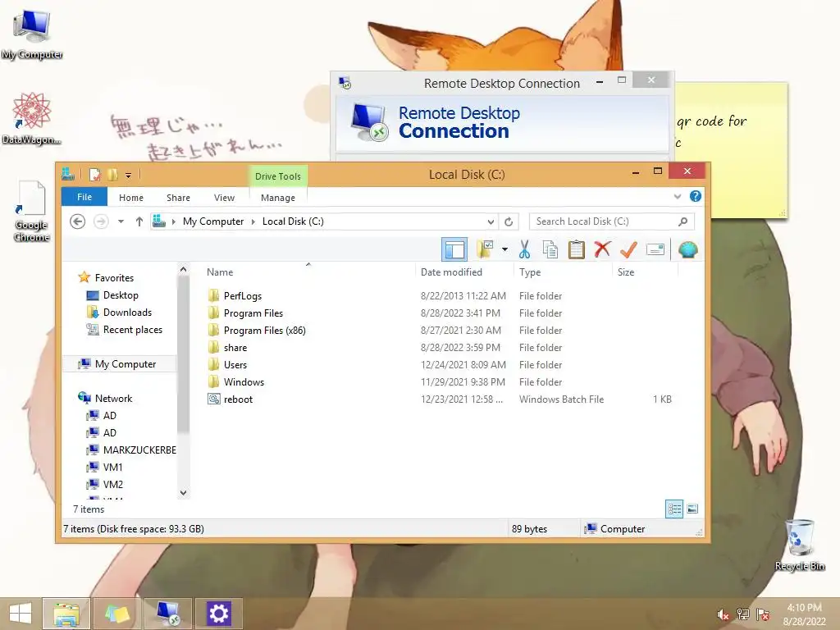The width and height of the screenshot is (840, 630).
Task: Refresh the current folder view
Action: [x=509, y=221]
